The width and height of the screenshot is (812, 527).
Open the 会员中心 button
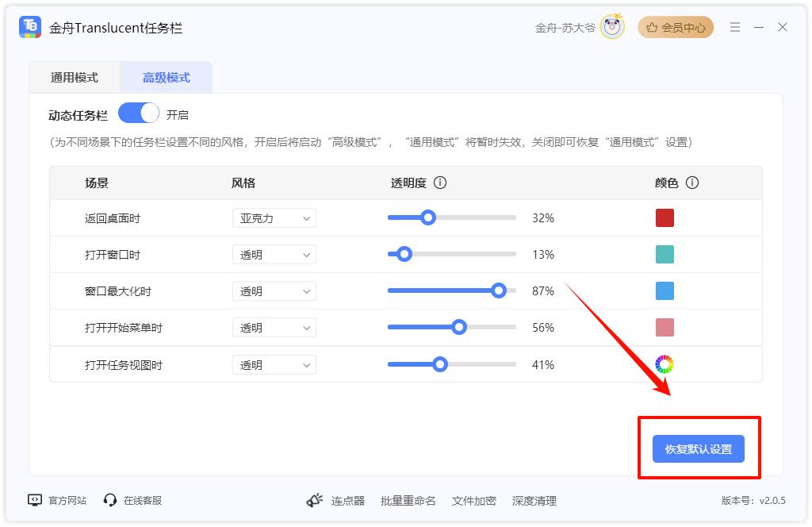tap(676, 27)
